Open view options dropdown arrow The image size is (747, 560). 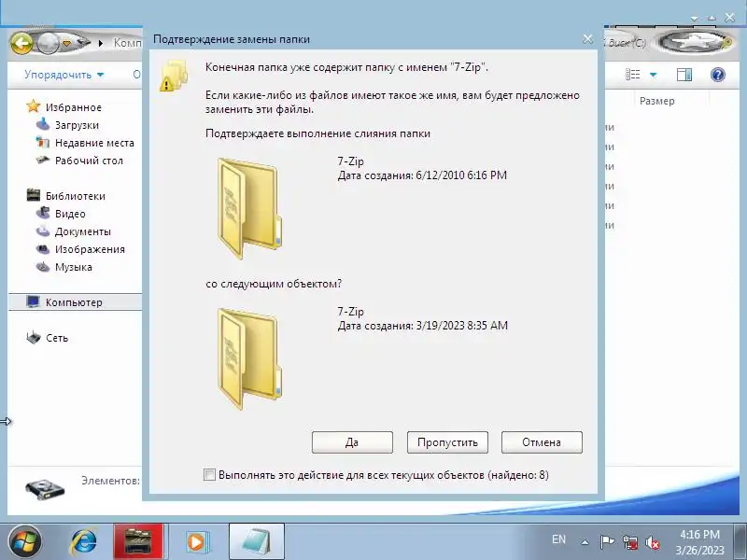[x=653, y=75]
